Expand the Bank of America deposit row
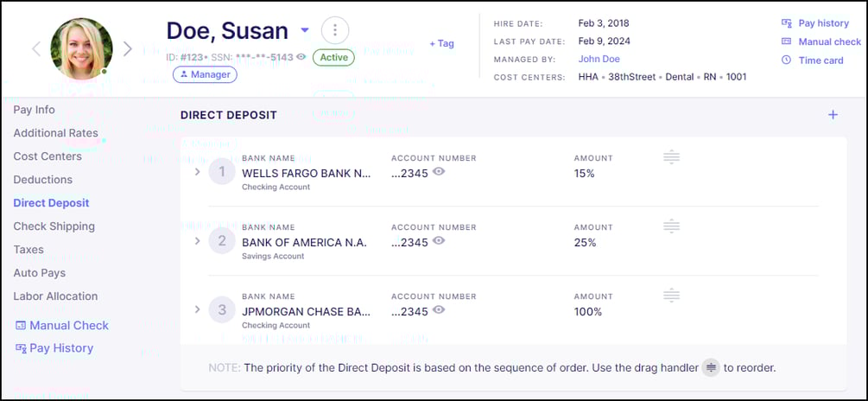Image resolution: width=868 pixels, height=401 pixels. tap(197, 241)
